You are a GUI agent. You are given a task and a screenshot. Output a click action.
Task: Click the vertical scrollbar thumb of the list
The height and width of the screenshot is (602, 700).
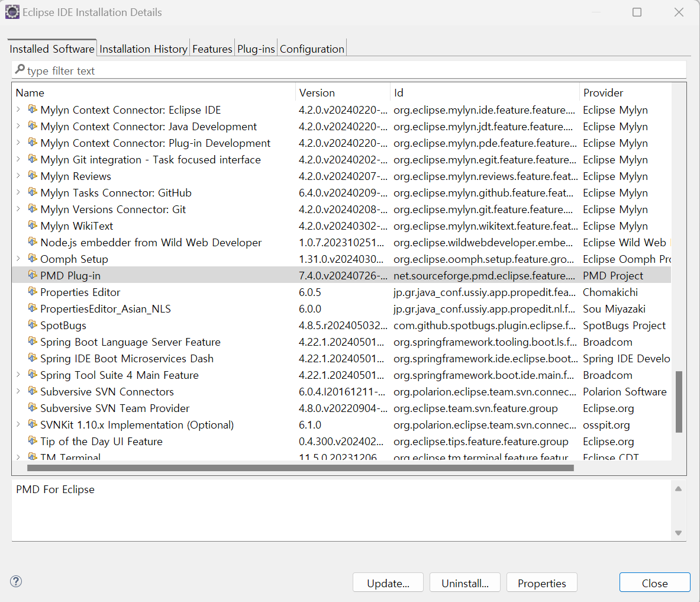(679, 401)
